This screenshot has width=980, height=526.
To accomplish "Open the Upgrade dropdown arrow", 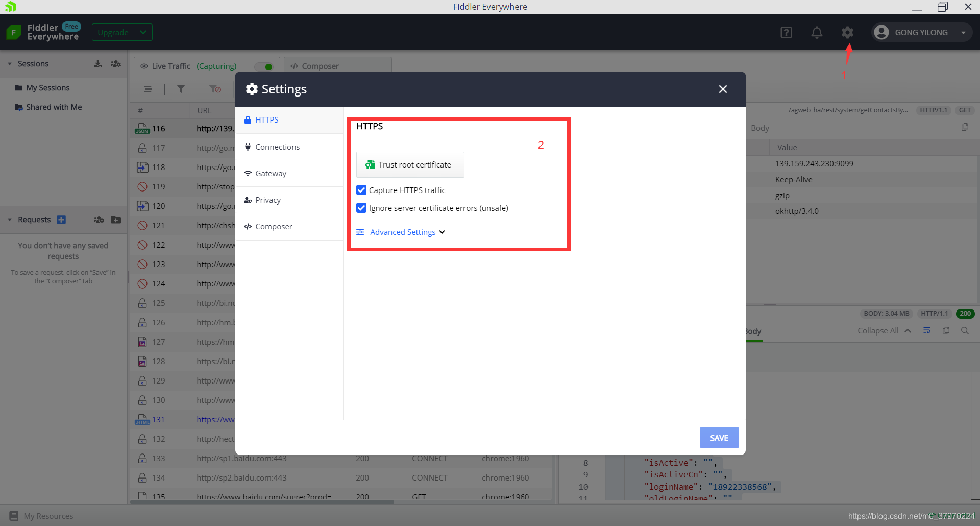I will (x=143, y=32).
